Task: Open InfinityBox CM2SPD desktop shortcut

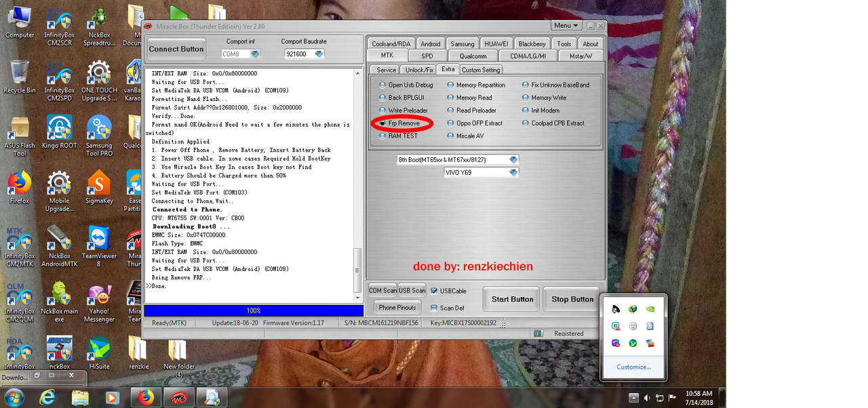Action: (60, 81)
